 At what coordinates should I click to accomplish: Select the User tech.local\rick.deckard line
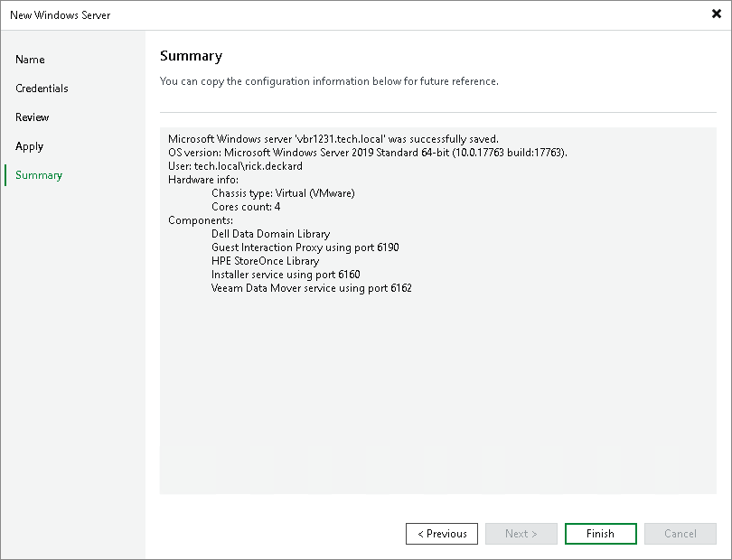click(235, 166)
